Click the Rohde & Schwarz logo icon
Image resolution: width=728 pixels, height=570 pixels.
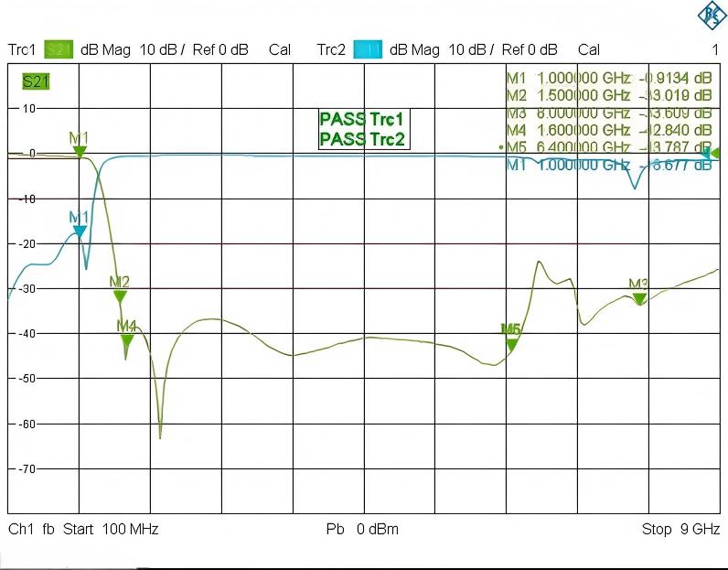709,15
